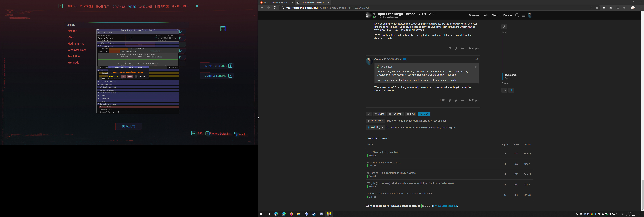This screenshot has height=217, width=644.
Task: Edit Aemony's post with pencil icon
Action: coord(456,100)
